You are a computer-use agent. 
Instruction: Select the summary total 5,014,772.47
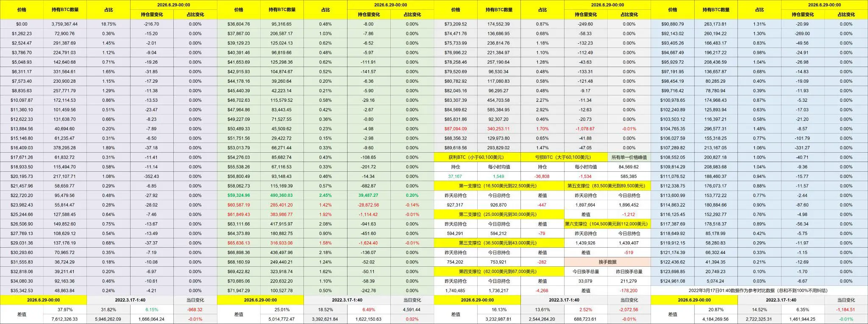tap(282, 319)
